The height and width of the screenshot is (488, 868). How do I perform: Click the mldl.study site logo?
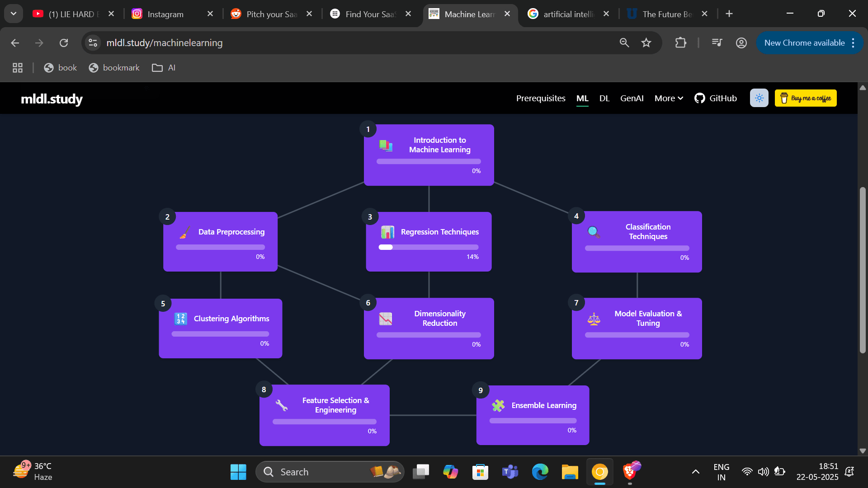coord(52,99)
